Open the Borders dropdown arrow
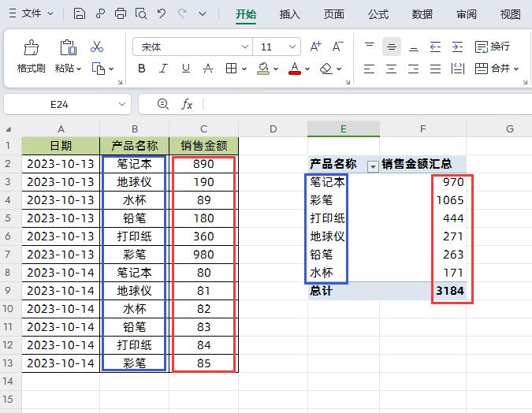532x413 pixels. tap(244, 69)
